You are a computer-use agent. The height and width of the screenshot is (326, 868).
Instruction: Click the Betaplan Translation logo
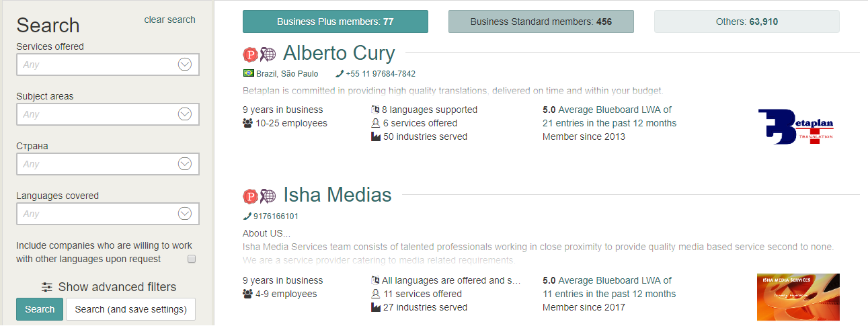(795, 127)
